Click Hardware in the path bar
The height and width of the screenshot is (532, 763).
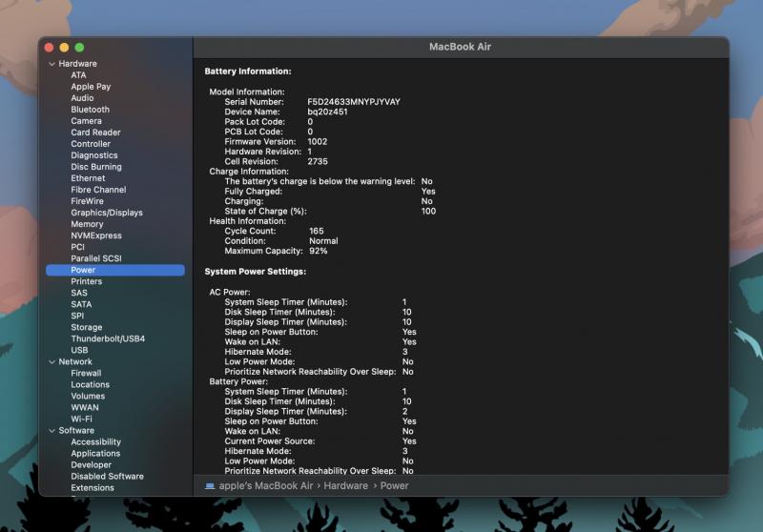click(345, 486)
